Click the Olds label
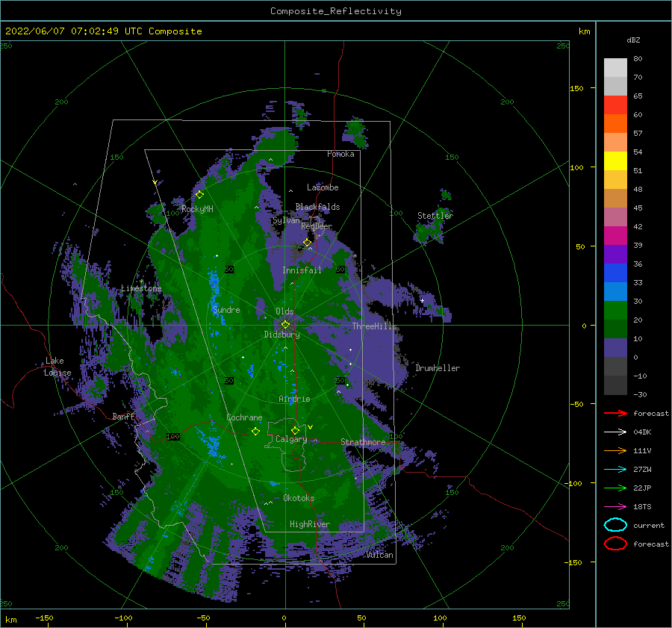Viewport: 672px width, 628px height. tap(284, 311)
